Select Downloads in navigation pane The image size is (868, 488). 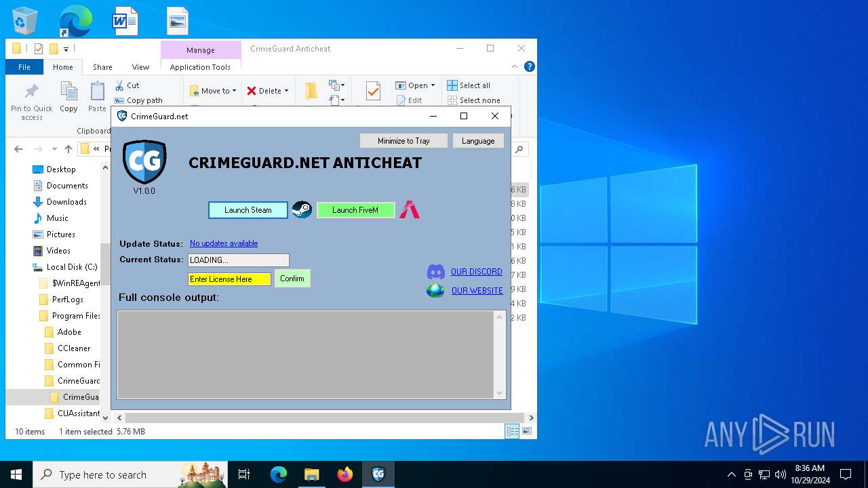[x=66, y=202]
